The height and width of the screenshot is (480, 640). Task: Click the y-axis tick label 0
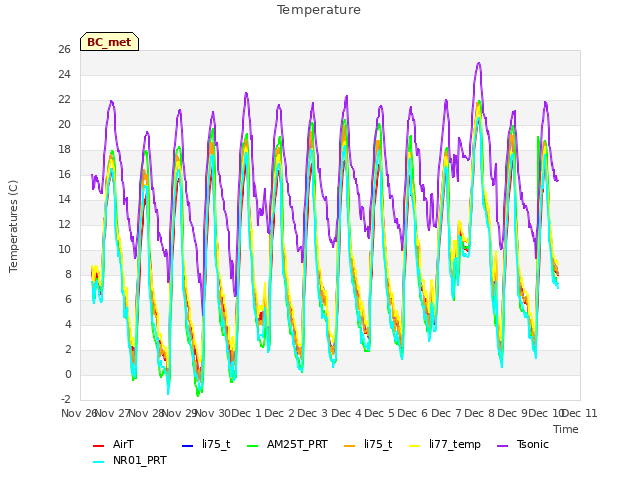[x=68, y=374]
